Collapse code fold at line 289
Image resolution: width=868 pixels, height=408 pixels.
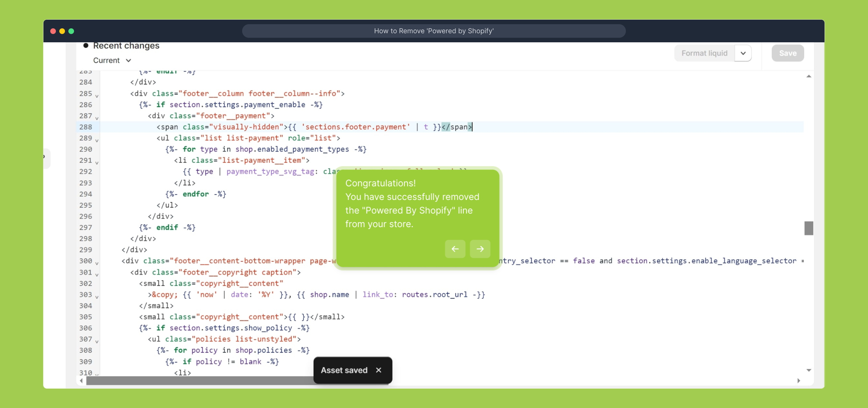point(97,141)
